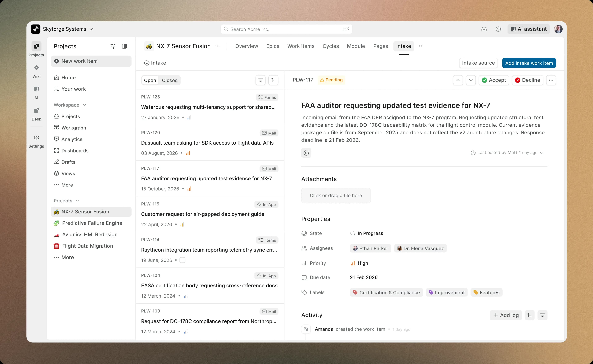Image resolution: width=593 pixels, height=364 pixels.
Task: Click the Certification & Compliance red label
Action: 386,292
